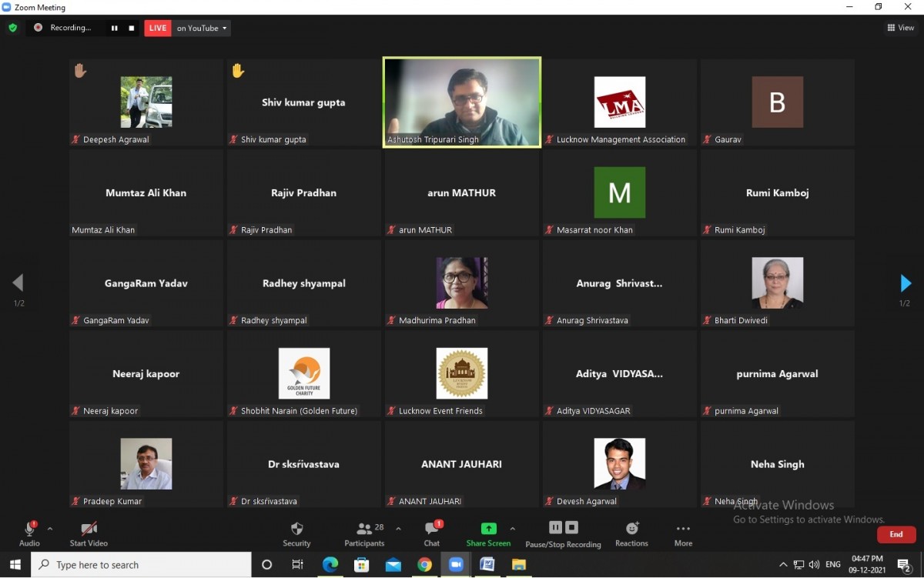
Task: Open the Participants panel
Action: click(365, 533)
